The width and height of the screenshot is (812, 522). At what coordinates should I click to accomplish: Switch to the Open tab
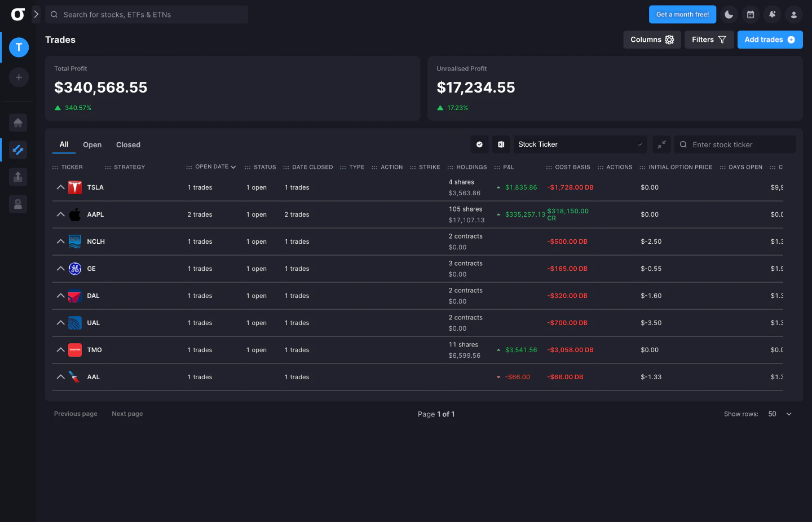tap(92, 144)
